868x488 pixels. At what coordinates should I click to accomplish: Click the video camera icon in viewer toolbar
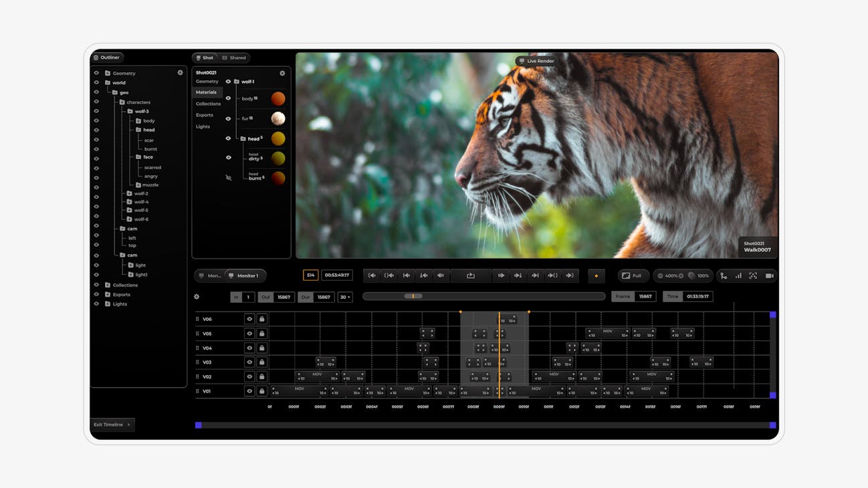(x=770, y=275)
